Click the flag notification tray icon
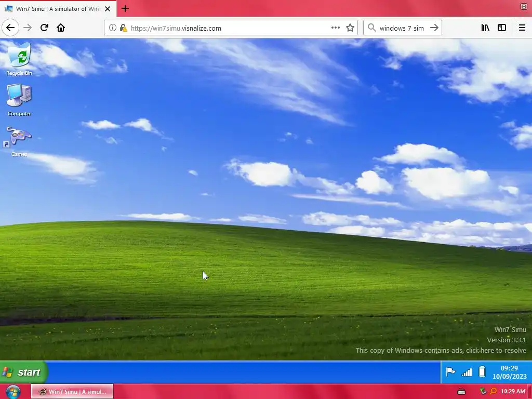 point(450,372)
